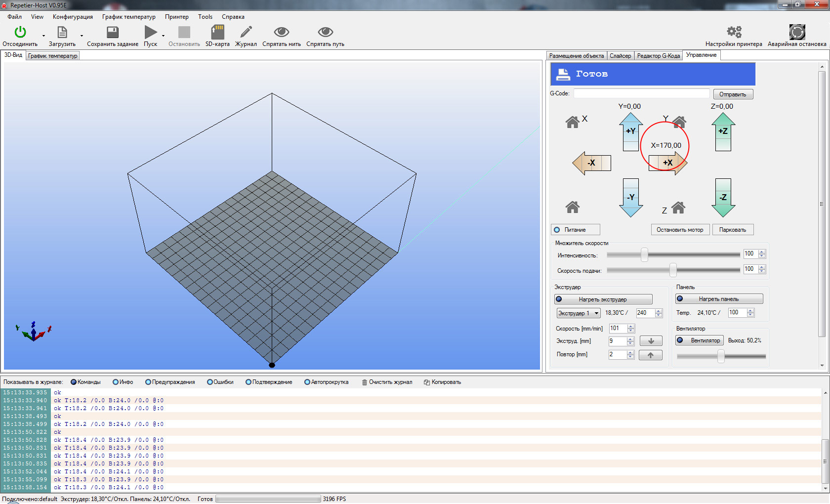Screen dimensions: 830x504
Task: Open the Загрузить dropdown arrow
Action: click(82, 36)
